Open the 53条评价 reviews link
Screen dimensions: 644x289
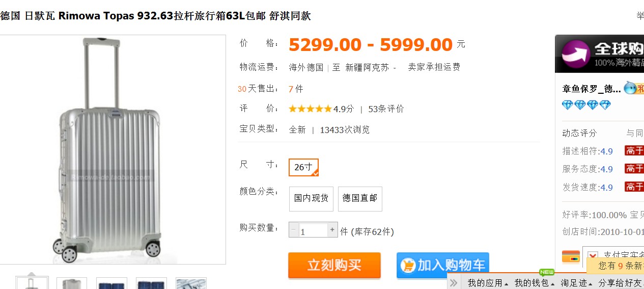[x=386, y=109]
